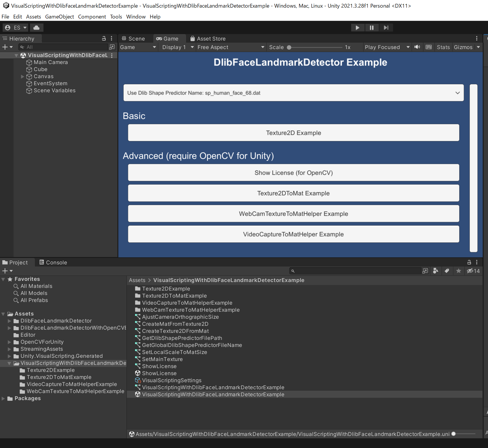488x448 pixels.
Task: Collapse the VisualScriptingWithDlibFaceL scene row
Action: point(16,55)
